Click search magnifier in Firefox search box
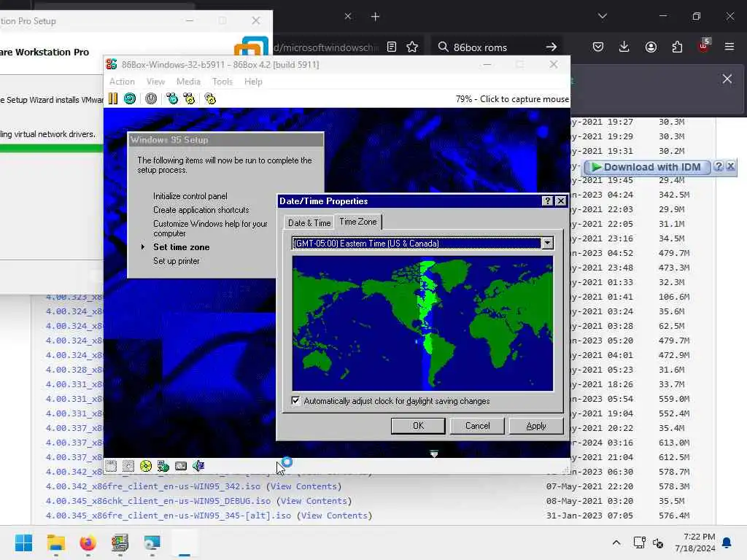747x560 pixels. pos(443,47)
